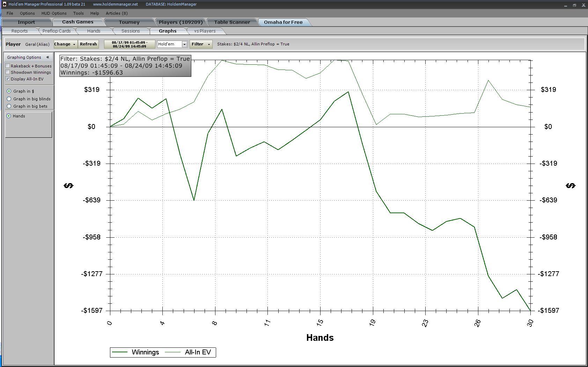Open the Help menu
Image resolution: width=588 pixels, height=367 pixels.
pyautogui.click(x=95, y=13)
